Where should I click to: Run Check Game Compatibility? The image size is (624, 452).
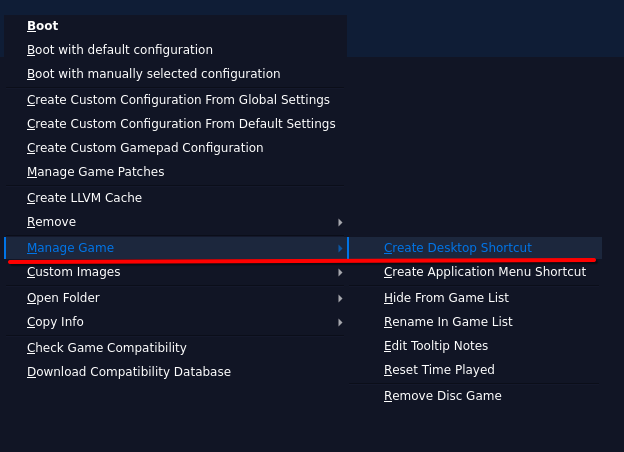click(107, 348)
